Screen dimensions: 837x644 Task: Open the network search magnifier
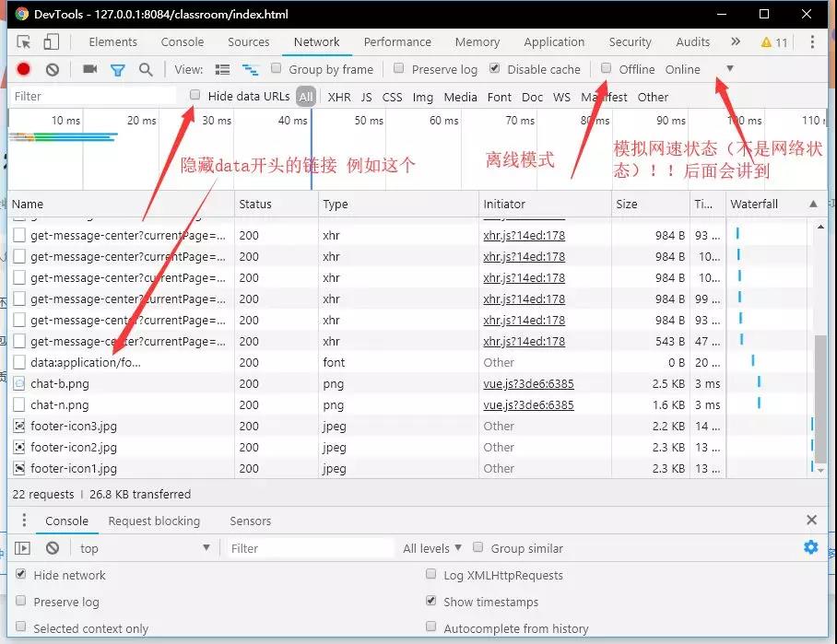tap(146, 69)
